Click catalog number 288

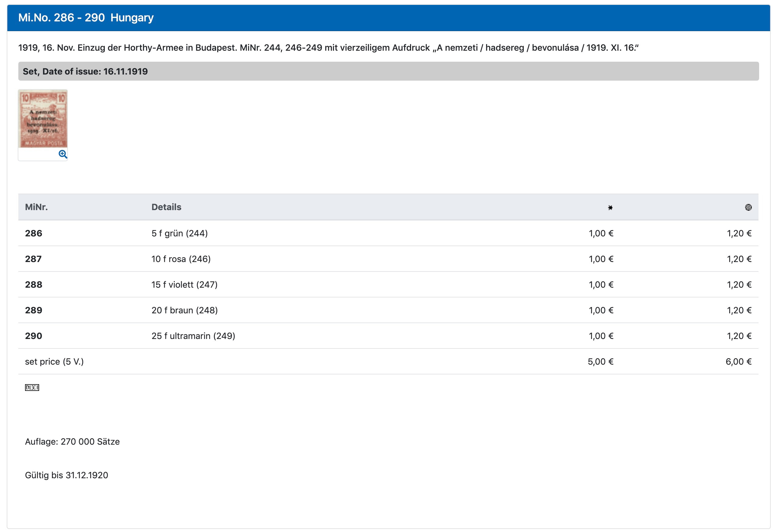coord(34,284)
